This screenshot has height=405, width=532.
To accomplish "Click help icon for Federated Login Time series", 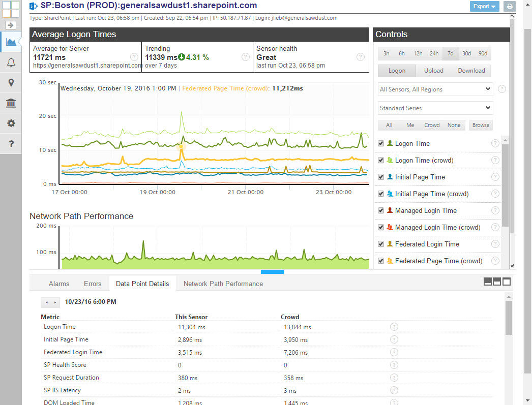I will click(495, 244).
